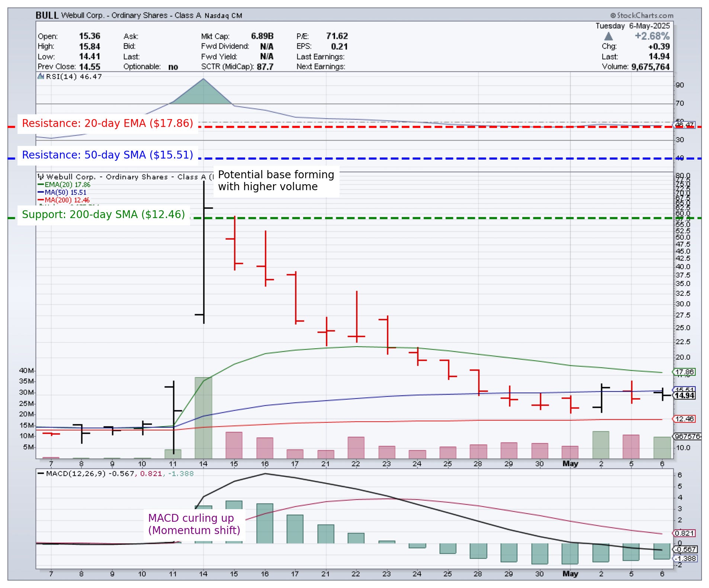Screen dimensions: 709x588
Task: Click the EPS 0.21 value
Action: [x=339, y=47]
